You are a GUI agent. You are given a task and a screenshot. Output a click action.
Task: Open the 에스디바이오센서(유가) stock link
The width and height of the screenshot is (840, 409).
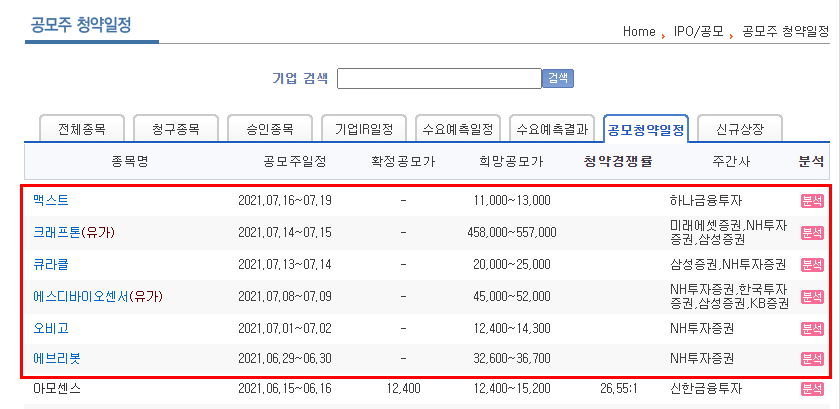[x=98, y=296]
